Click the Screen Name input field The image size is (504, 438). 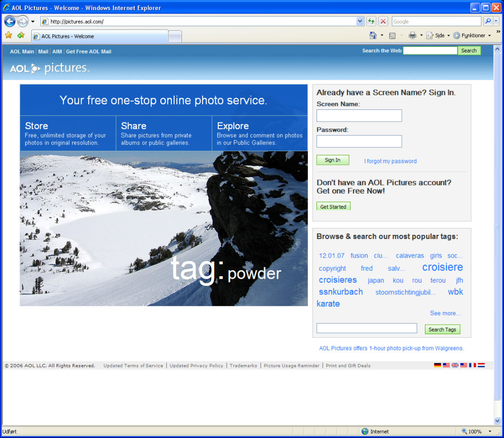click(x=359, y=115)
